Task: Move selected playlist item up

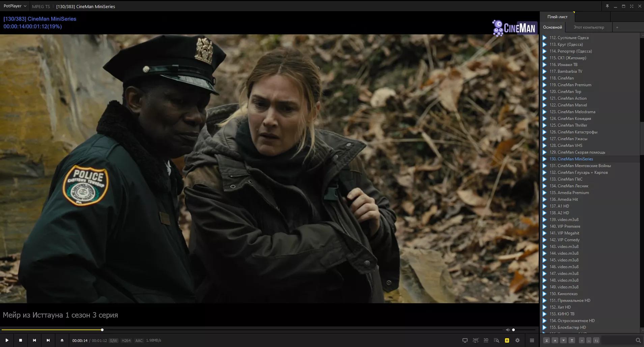Action: (555, 340)
